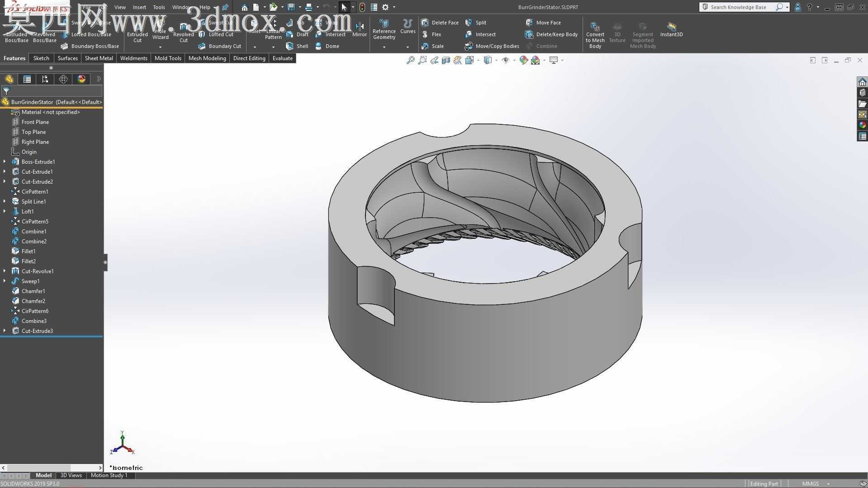The width and height of the screenshot is (868, 488).
Task: Click the Rebuild traffic light icon
Action: click(362, 7)
